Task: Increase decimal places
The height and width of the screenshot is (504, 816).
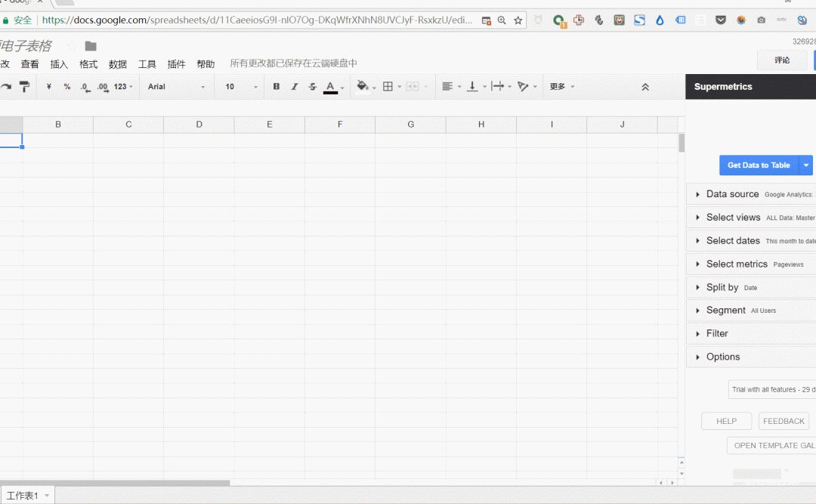Action: tap(103, 87)
